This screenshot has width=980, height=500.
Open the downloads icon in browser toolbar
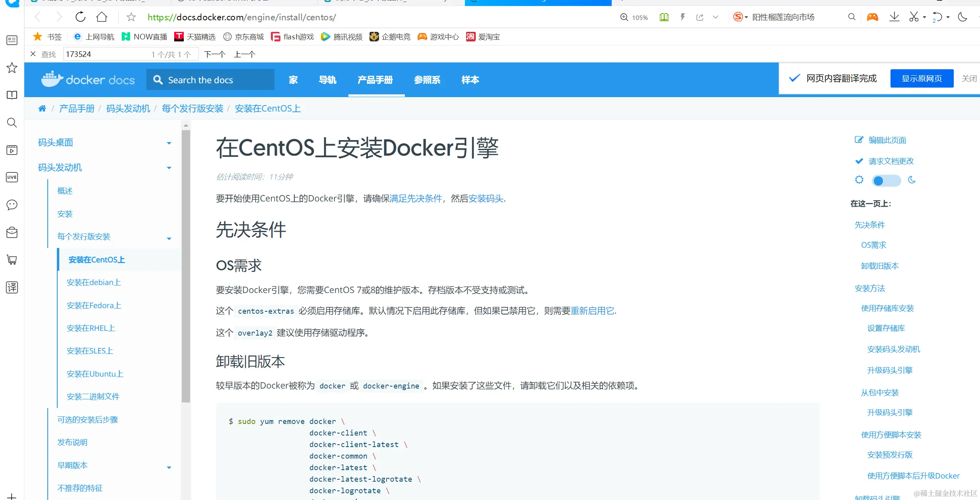(x=894, y=17)
